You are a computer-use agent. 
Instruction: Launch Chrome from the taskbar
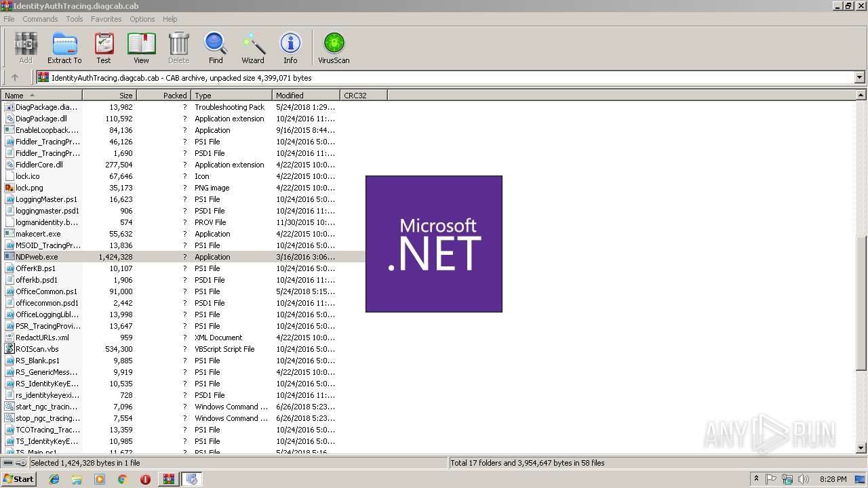tap(122, 479)
